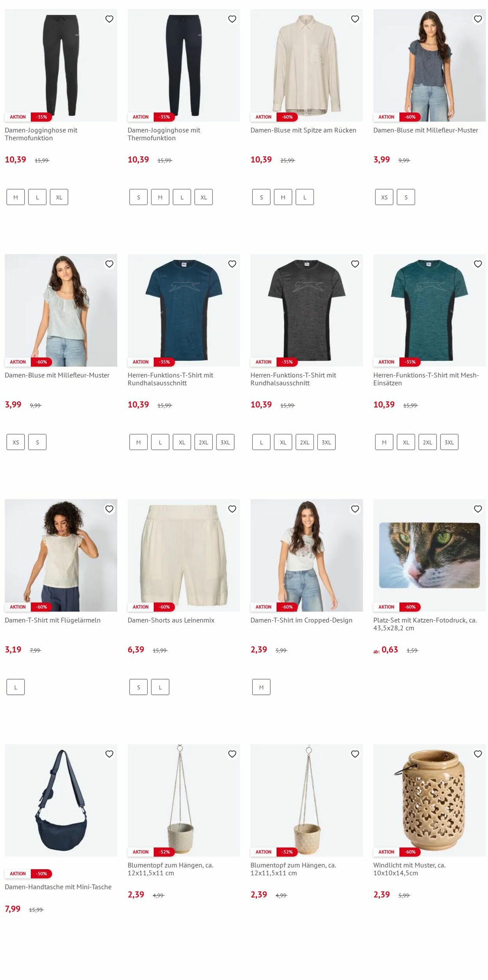Open Platz-Set mit Katzen-Fotodruck product title

pyautogui.click(x=425, y=624)
